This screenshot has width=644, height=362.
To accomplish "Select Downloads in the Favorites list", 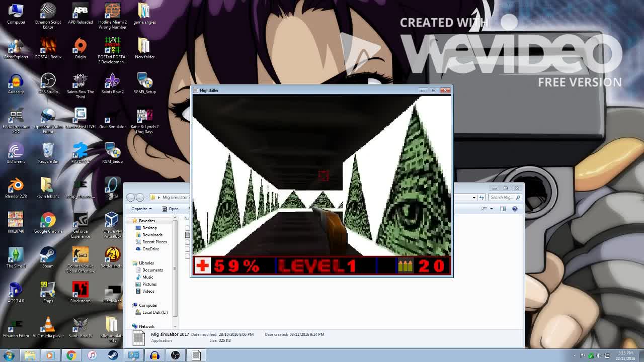I will [152, 235].
